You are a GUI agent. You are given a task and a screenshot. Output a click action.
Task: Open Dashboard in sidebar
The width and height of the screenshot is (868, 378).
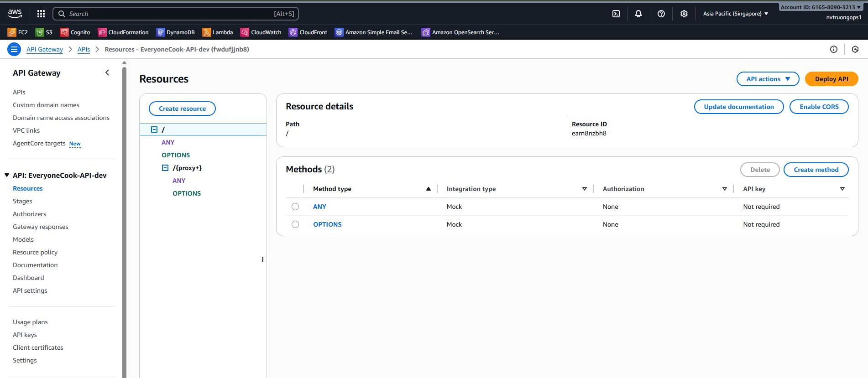[x=28, y=278]
